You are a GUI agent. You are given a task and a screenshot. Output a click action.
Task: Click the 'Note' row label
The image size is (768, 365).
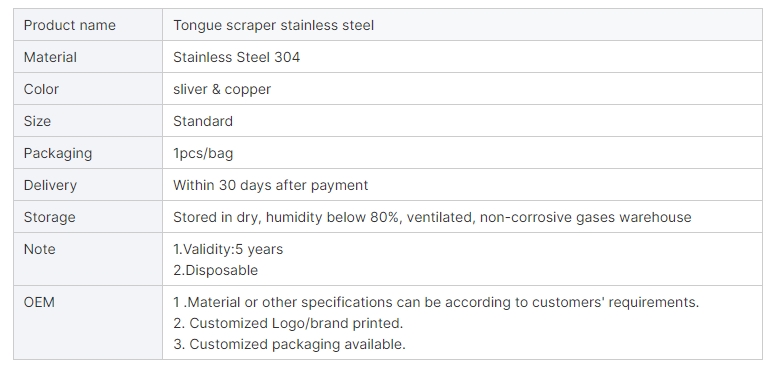pos(40,249)
